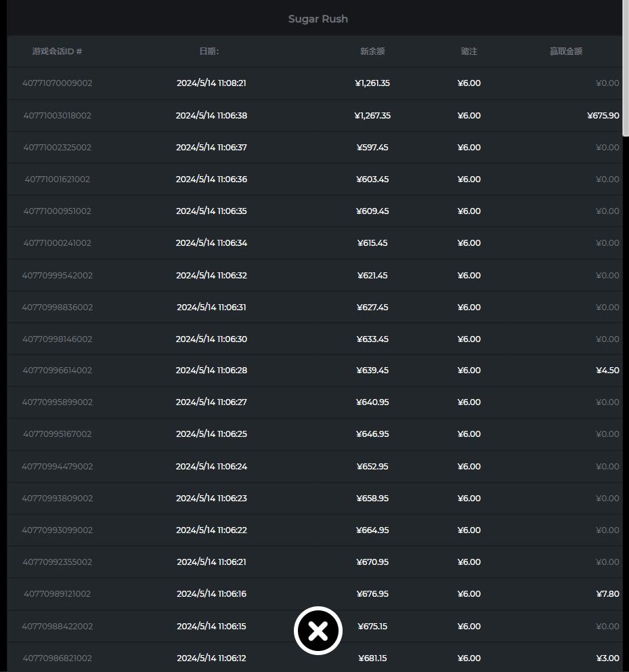The width and height of the screenshot is (629, 672).
Task: Click the vertical scrollbar thumb
Action: click(x=626, y=68)
